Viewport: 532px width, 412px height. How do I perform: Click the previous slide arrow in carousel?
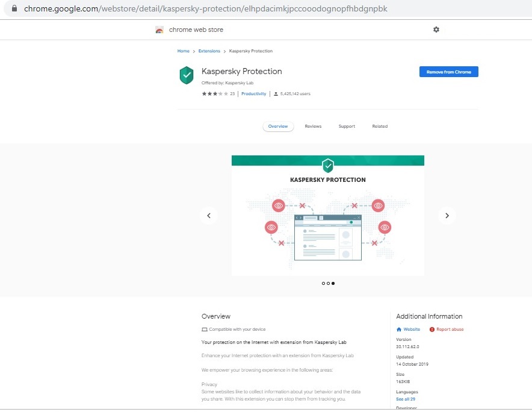pyautogui.click(x=209, y=216)
